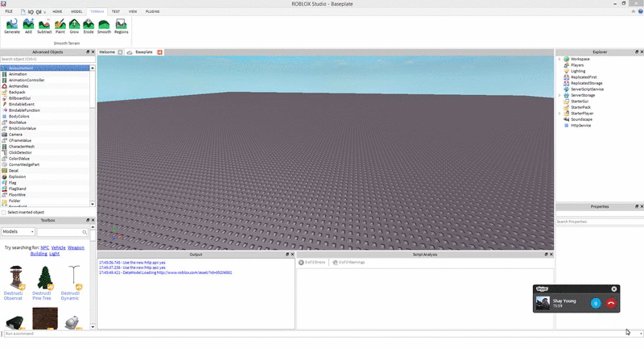The image size is (644, 348).
Task: Select the Grow terrain tool
Action: [74, 27]
